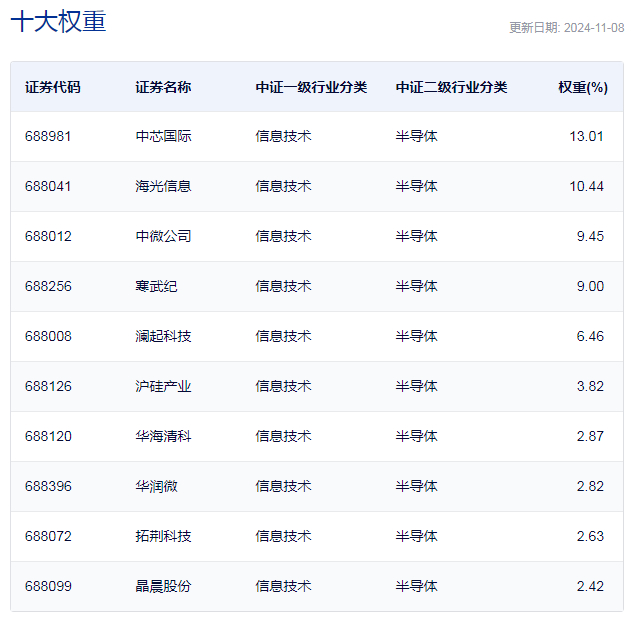Screen dimensions: 631x624
Task: Click 半导体 in the 晶晨股份 row
Action: click(416, 586)
